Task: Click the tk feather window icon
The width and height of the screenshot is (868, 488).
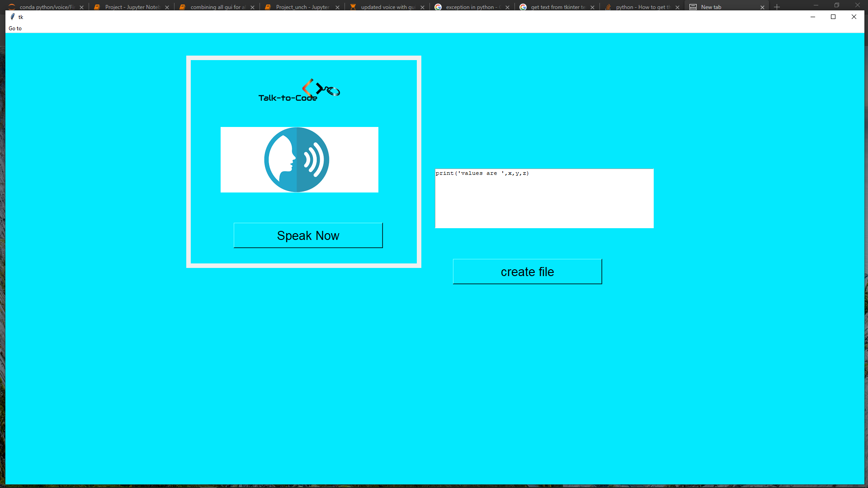Action: pyautogui.click(x=13, y=17)
